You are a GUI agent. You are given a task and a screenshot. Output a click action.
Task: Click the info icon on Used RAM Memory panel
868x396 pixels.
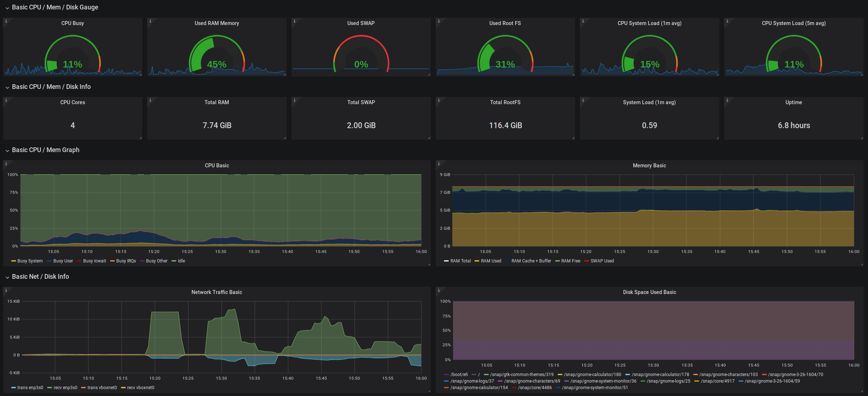(150, 21)
